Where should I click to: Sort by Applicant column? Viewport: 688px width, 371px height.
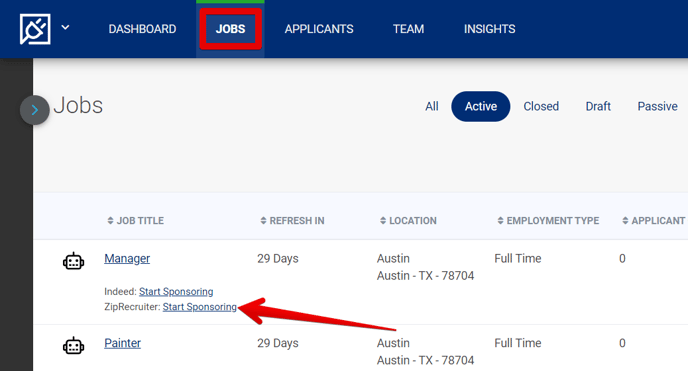pyautogui.click(x=654, y=221)
